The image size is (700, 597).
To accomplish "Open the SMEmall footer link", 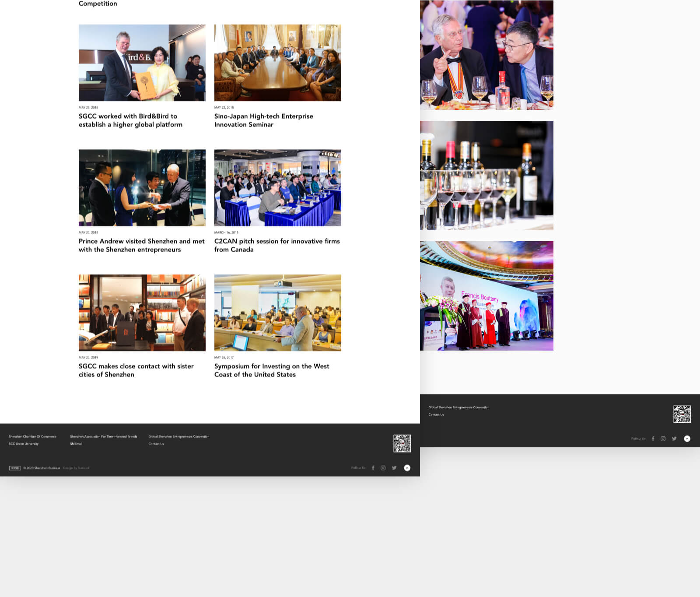I will coord(76,444).
